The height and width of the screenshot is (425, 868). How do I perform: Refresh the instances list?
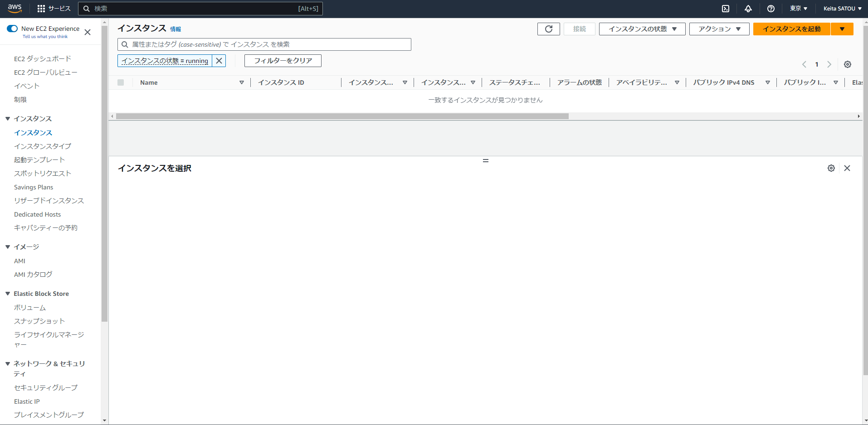pos(549,29)
